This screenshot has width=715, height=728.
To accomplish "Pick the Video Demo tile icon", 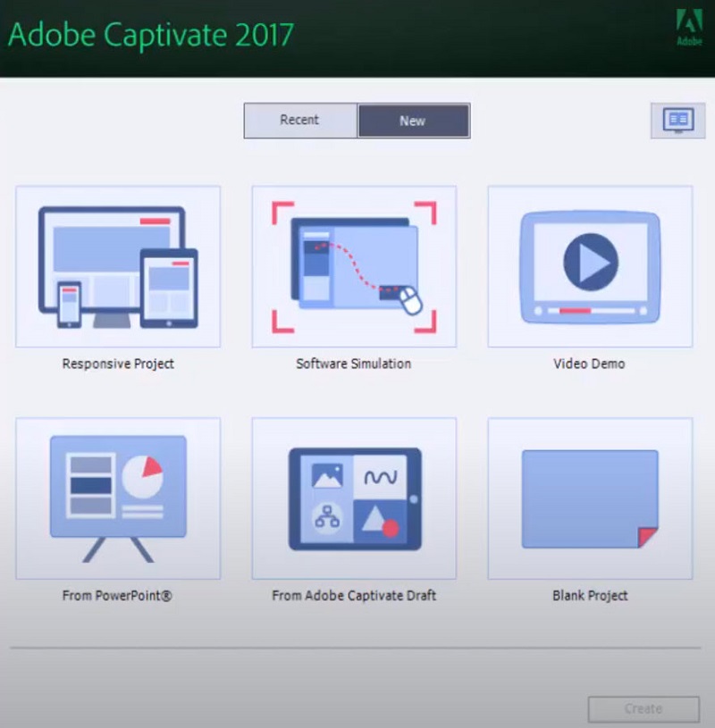I will tap(590, 266).
